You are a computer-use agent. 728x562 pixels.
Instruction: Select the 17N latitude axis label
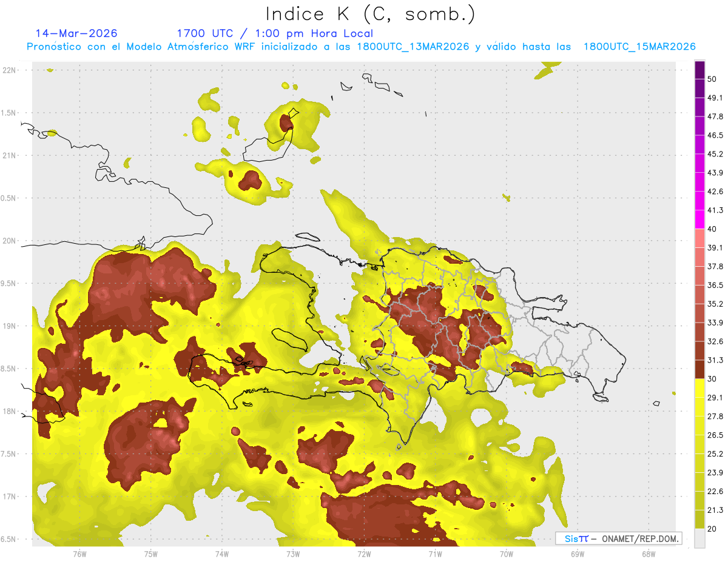click(x=8, y=497)
